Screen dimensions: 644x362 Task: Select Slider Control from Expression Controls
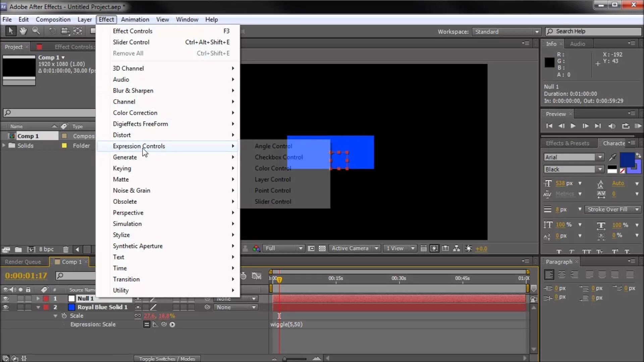tap(272, 201)
